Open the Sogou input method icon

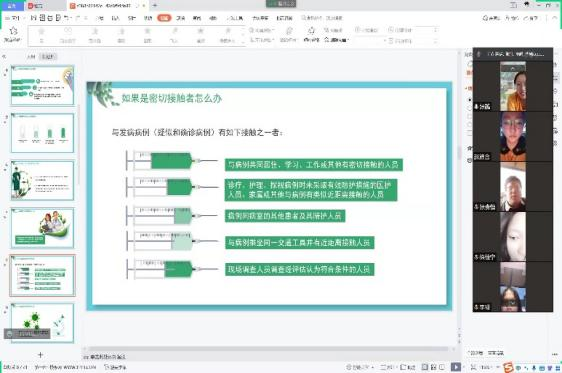click(x=508, y=368)
